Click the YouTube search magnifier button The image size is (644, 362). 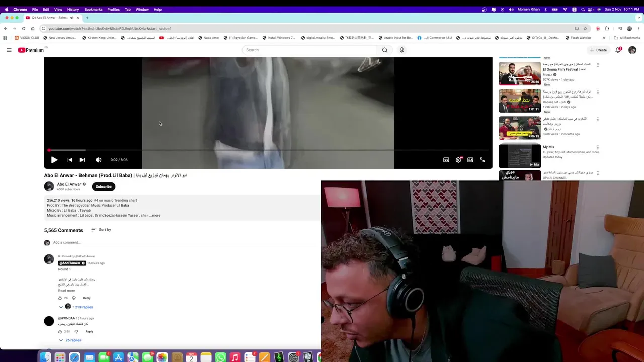(385, 50)
